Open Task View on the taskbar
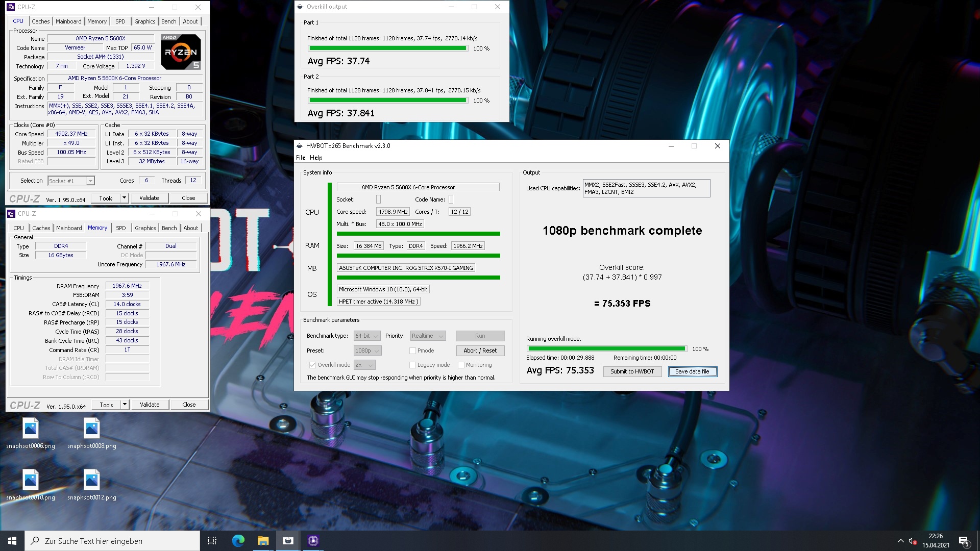980x551 pixels. 212,541
